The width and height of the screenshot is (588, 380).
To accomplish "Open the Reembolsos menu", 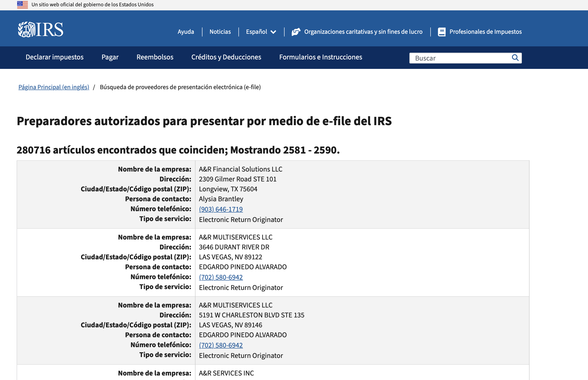I will [x=155, y=57].
